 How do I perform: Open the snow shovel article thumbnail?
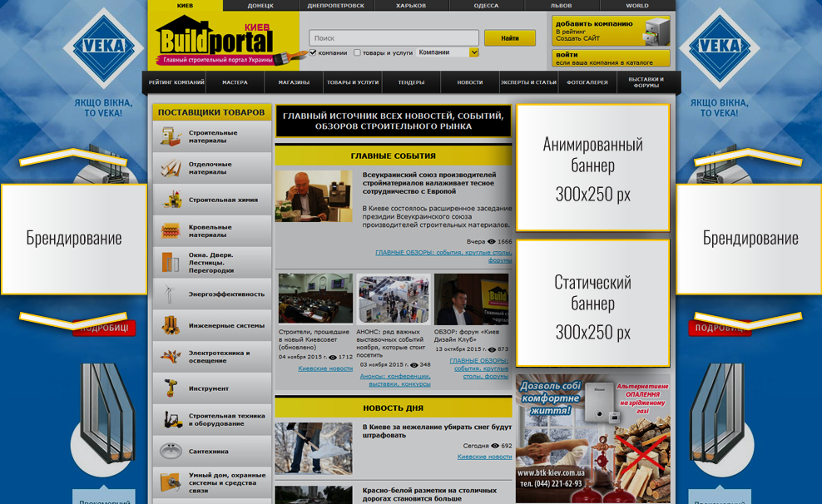coord(314,448)
